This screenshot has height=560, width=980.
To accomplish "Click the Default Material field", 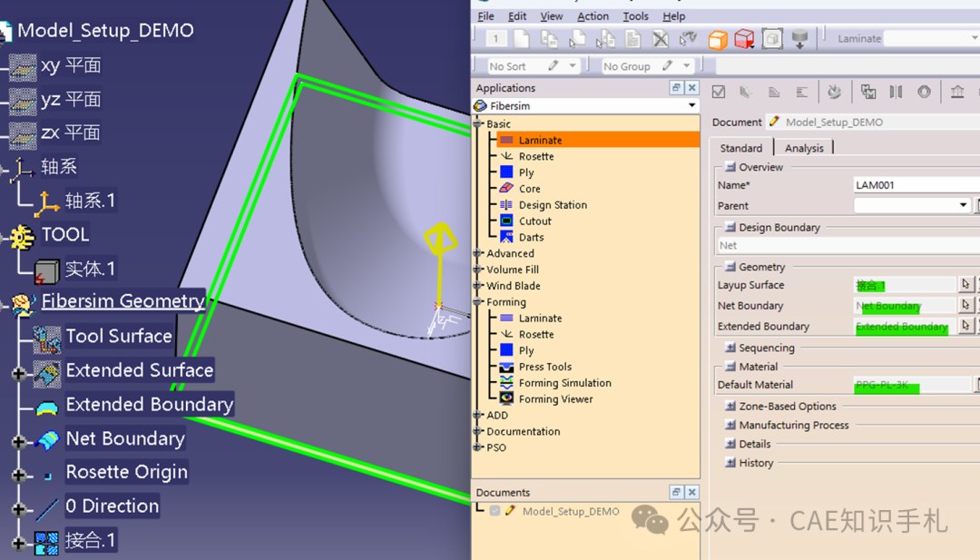I will click(912, 384).
